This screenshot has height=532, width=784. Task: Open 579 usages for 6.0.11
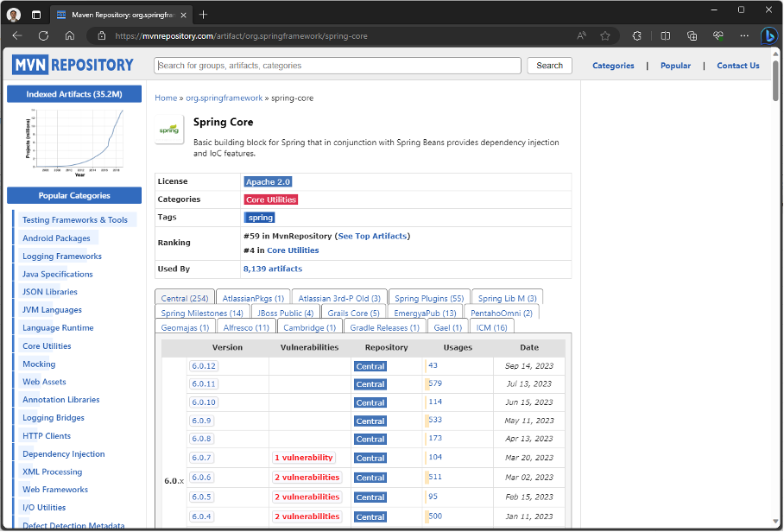tap(435, 383)
